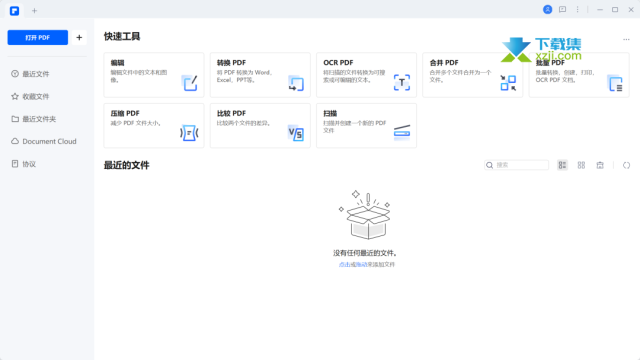Click the Compare PDF card title
The height and width of the screenshot is (360, 640).
[x=231, y=113]
